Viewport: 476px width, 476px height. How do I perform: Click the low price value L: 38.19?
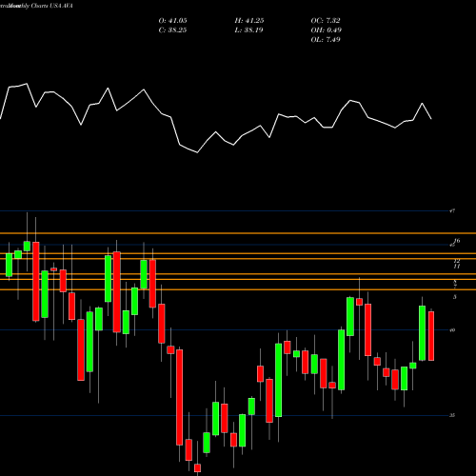[x=249, y=30]
